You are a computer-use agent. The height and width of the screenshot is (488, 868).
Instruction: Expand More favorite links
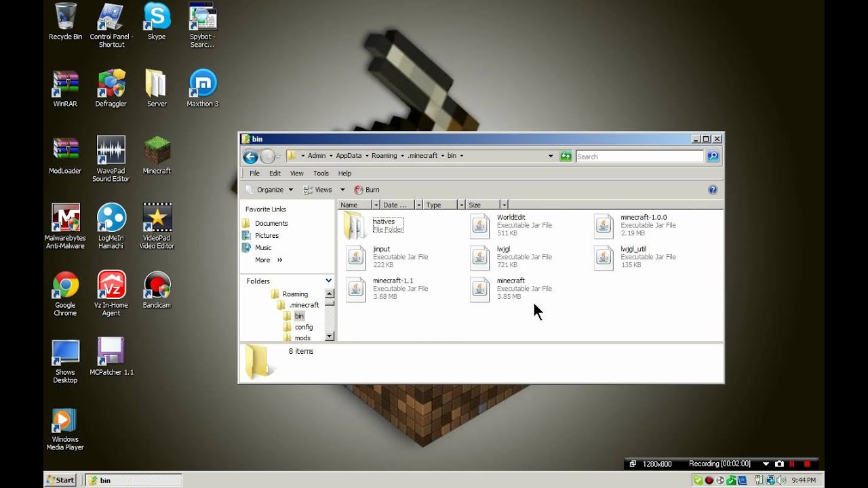click(269, 260)
